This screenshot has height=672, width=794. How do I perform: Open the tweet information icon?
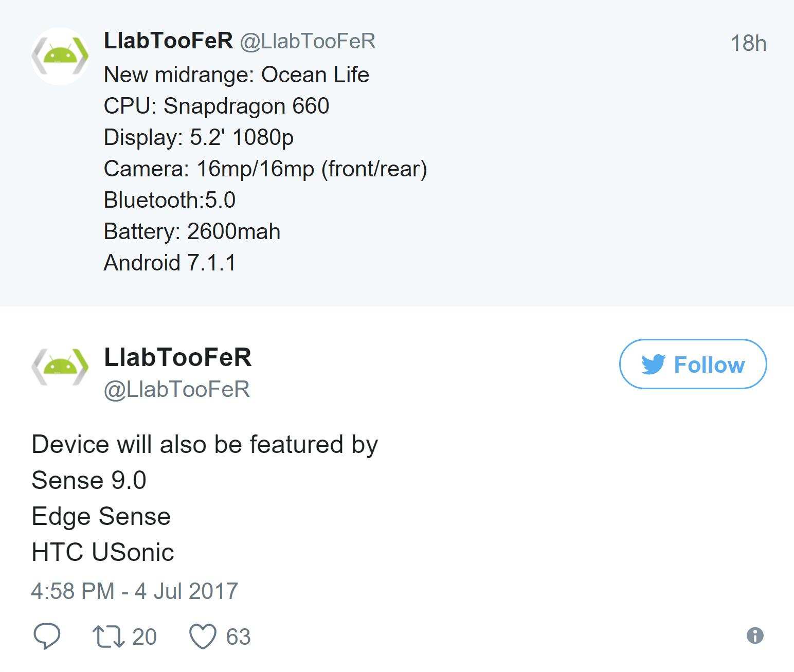(755, 637)
